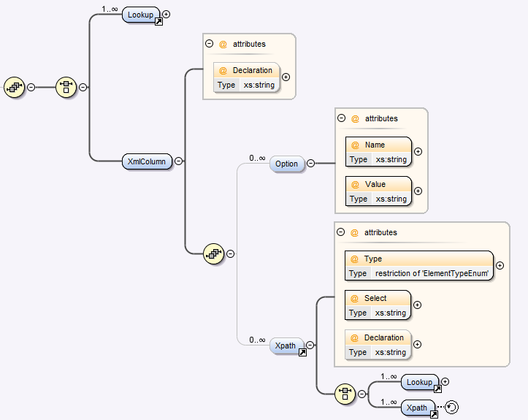Click the reference arrow on Xpath element
Screen dimensions: 528x420
point(303,353)
